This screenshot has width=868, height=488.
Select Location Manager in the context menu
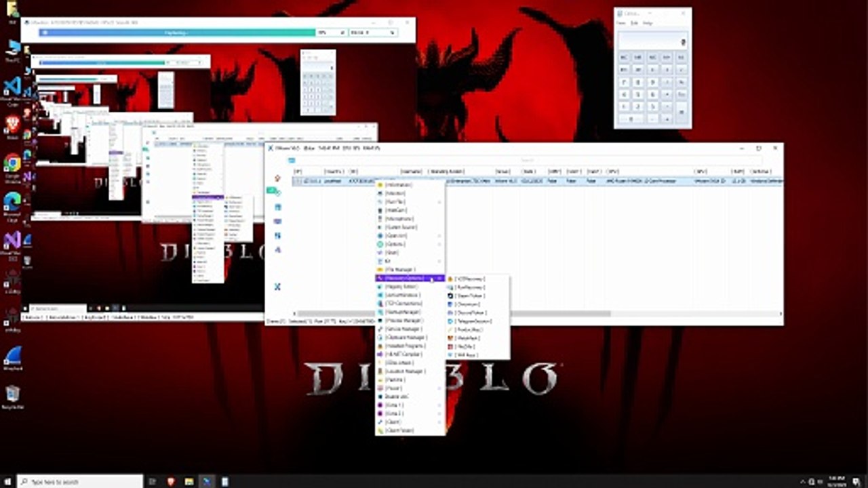tap(410, 371)
